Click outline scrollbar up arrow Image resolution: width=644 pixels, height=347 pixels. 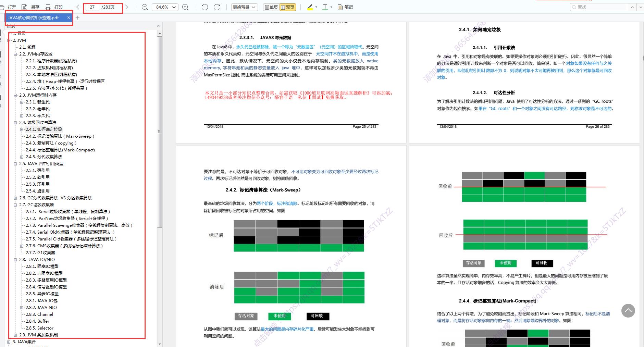159,33
